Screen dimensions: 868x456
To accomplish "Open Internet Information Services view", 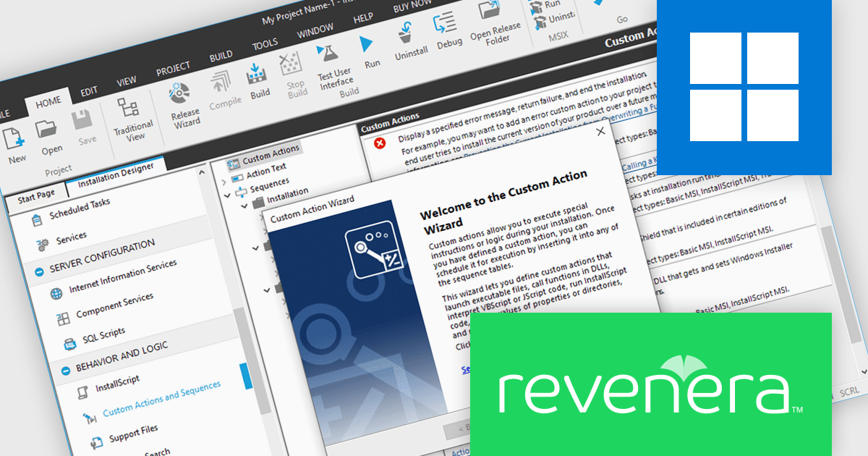I will click(122, 277).
